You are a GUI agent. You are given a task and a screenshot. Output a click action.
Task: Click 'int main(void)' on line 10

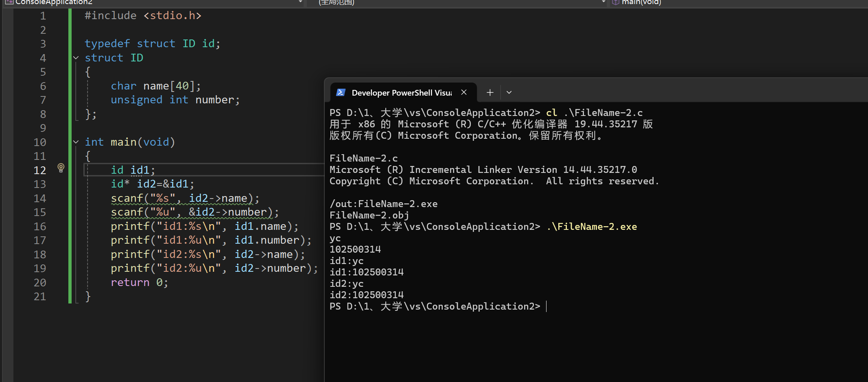tap(130, 142)
